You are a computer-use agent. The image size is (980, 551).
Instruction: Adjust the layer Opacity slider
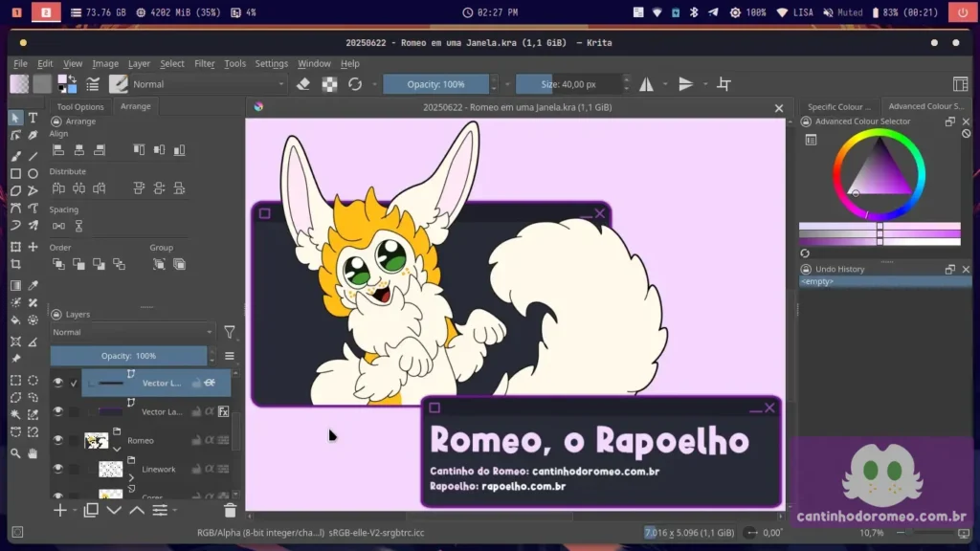[129, 356]
